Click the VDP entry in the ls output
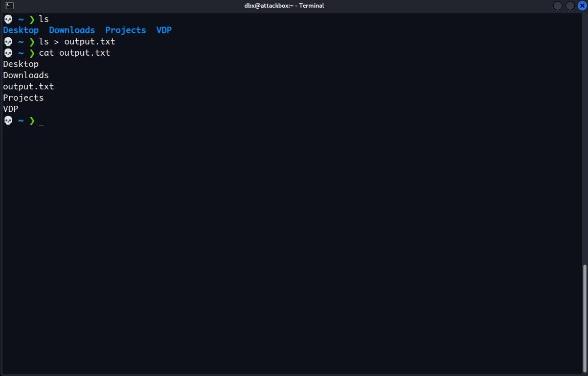 tap(164, 30)
